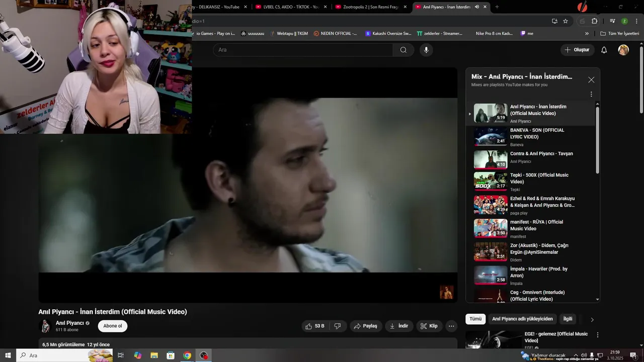Open the uuuuuuu bookmark
Viewport: 644px width, 362px height.
coord(253,34)
